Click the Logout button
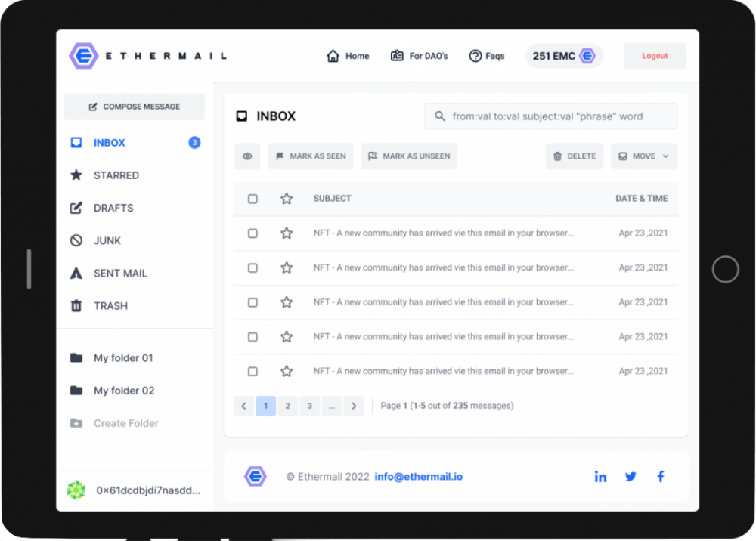The image size is (756, 541). 654,56
